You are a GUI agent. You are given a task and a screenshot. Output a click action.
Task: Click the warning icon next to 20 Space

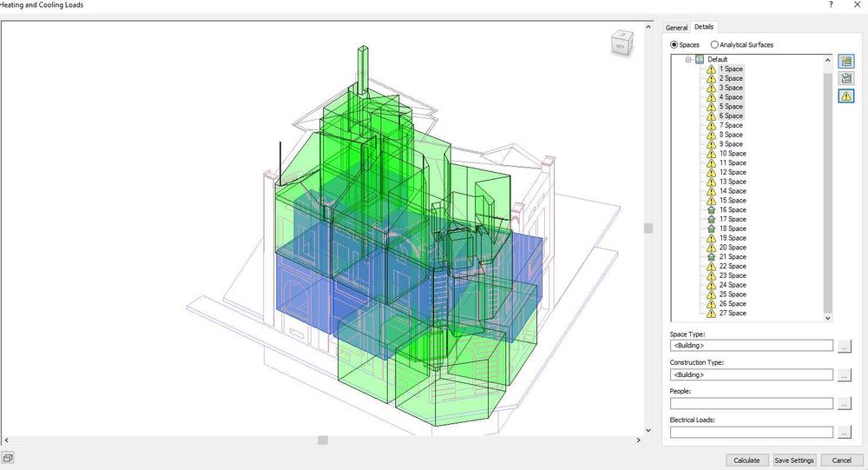point(712,248)
